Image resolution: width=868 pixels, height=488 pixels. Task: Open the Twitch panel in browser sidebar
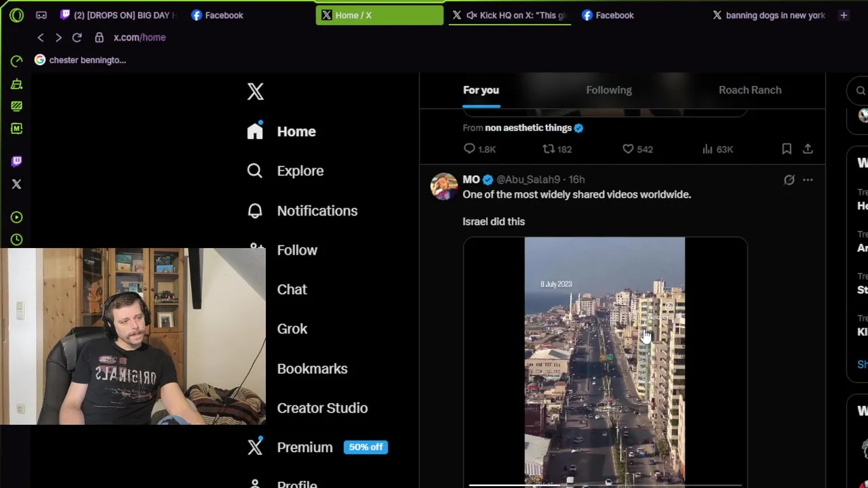(17, 161)
